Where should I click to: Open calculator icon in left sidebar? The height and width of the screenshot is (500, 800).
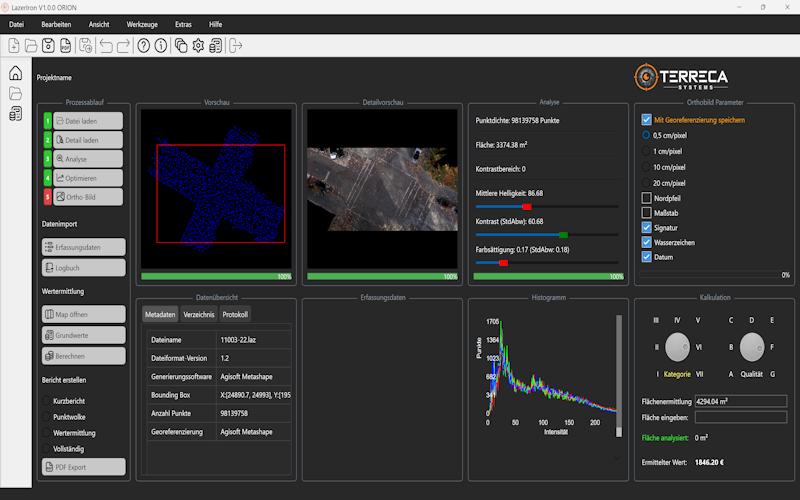15,114
